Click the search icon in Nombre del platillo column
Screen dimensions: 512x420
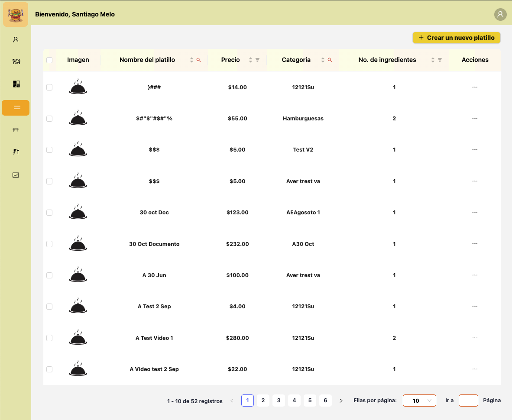(199, 60)
